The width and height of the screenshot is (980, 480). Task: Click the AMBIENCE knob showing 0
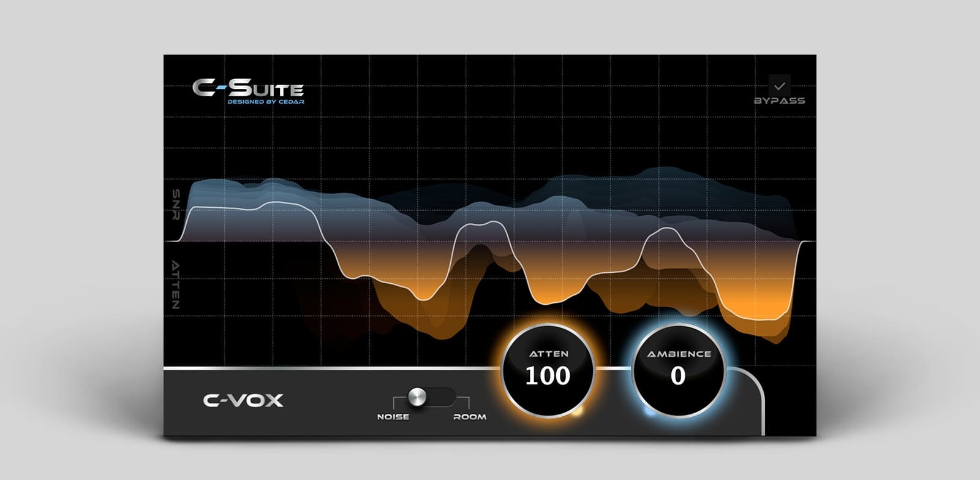point(677,371)
